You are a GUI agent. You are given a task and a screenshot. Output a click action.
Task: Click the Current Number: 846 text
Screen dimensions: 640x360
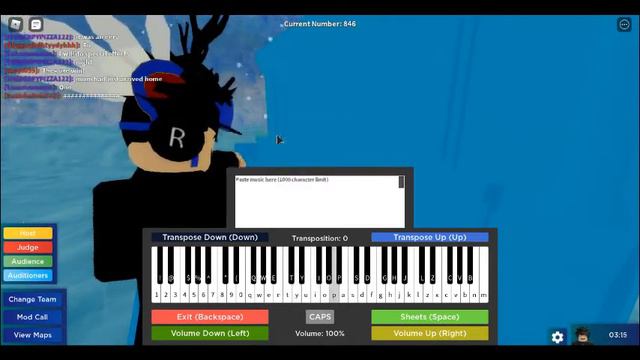point(320,24)
